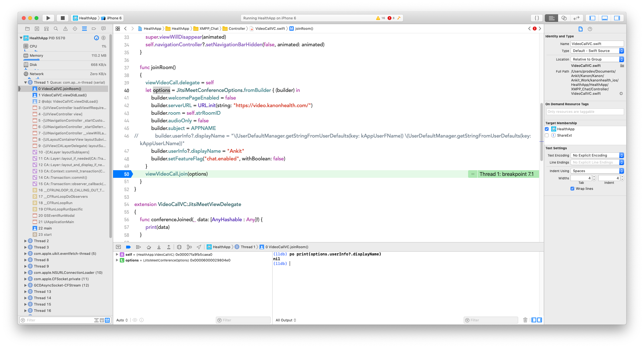644x348 pixels.
Task: Click Continue program execution icon
Action: pos(138,247)
